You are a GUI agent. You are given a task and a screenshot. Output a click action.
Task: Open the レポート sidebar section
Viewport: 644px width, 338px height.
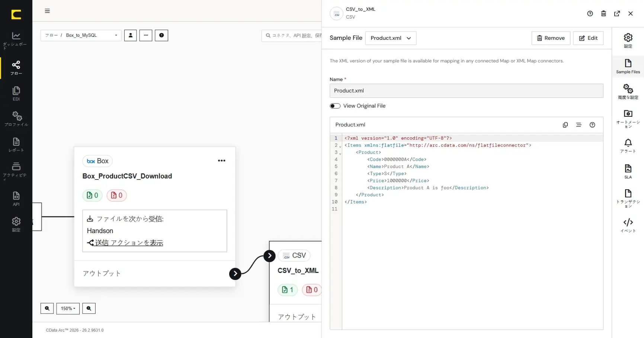pos(16,145)
